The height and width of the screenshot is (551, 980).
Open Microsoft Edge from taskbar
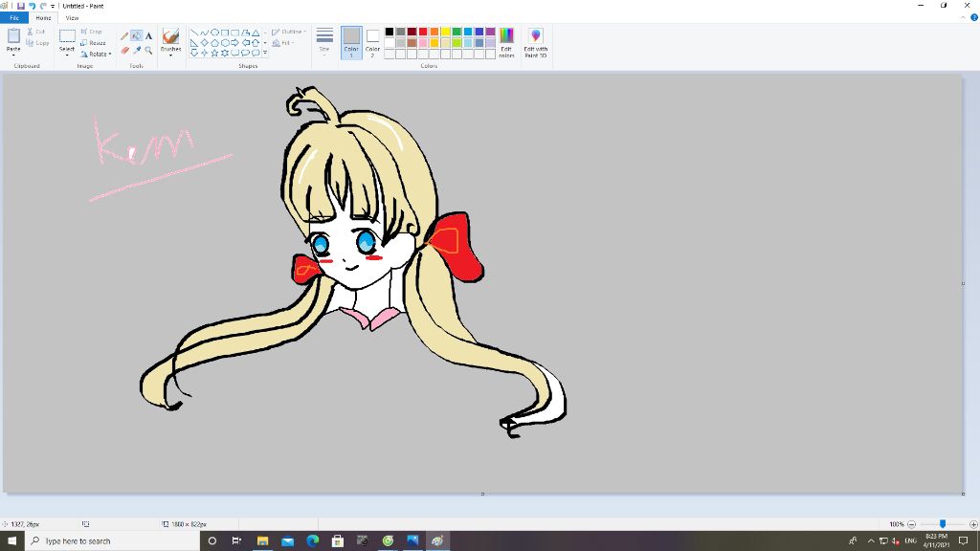click(x=313, y=541)
